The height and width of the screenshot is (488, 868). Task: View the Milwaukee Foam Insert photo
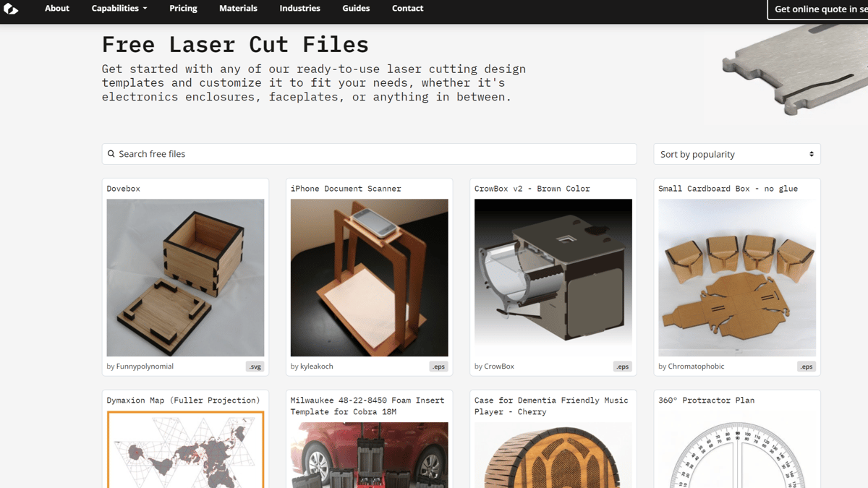pyautogui.click(x=369, y=455)
